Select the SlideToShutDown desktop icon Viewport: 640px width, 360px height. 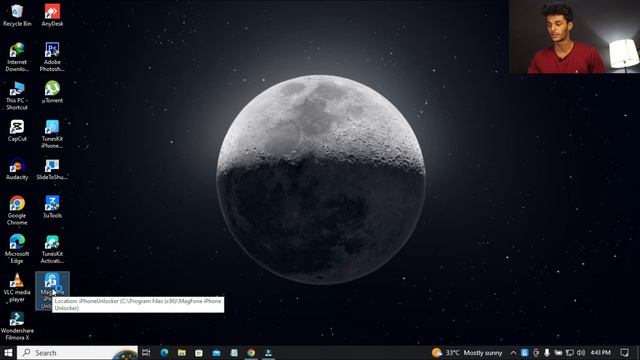(52, 169)
